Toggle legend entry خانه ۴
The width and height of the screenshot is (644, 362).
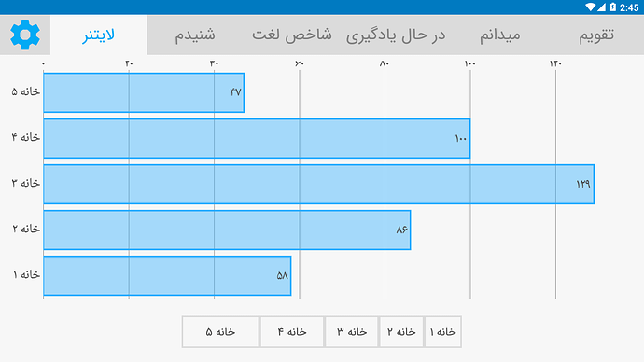point(292,331)
